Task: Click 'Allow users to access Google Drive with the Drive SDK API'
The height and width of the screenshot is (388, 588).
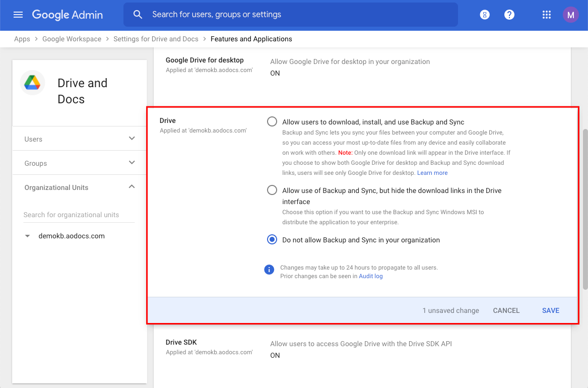Action: [x=361, y=344]
